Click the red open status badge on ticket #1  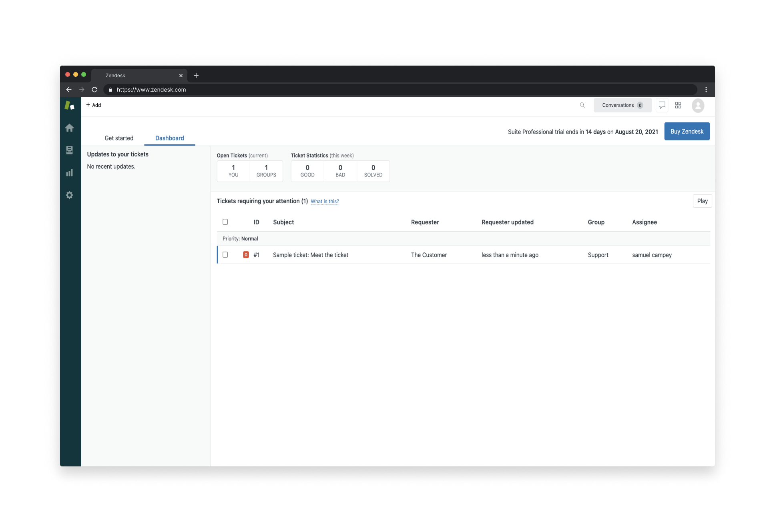click(x=246, y=255)
